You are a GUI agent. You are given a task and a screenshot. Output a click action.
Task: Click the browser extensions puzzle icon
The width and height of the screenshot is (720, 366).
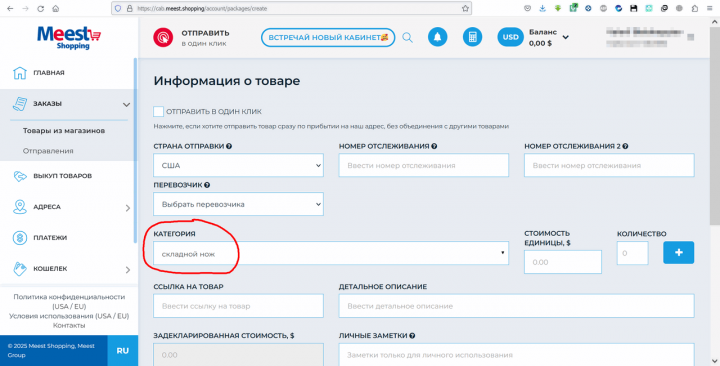pyautogui.click(x=695, y=8)
